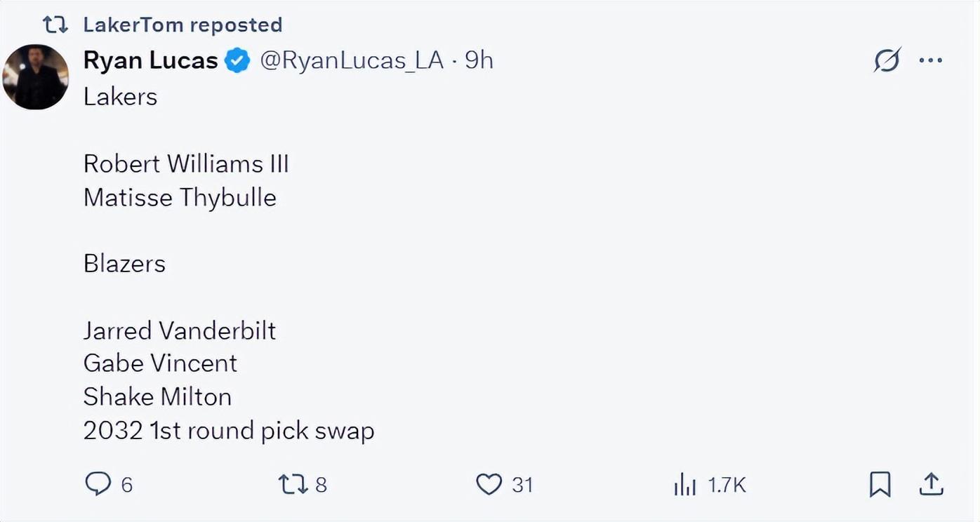Click the small repost icon beside LakerTom

pos(55,25)
